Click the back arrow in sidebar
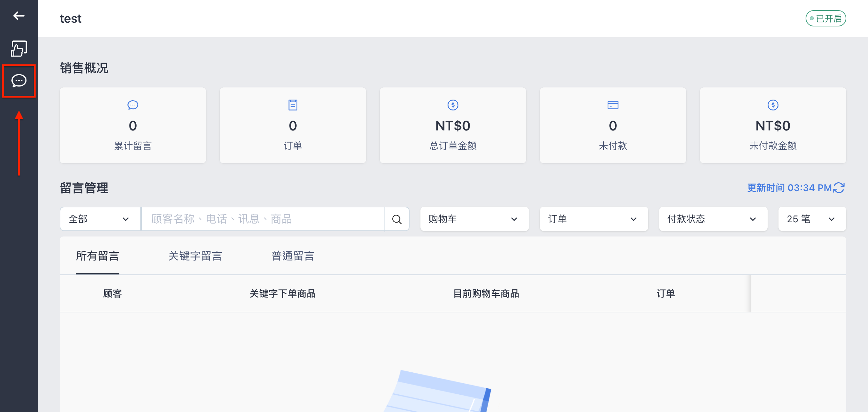The width and height of the screenshot is (868, 412). 19,16
